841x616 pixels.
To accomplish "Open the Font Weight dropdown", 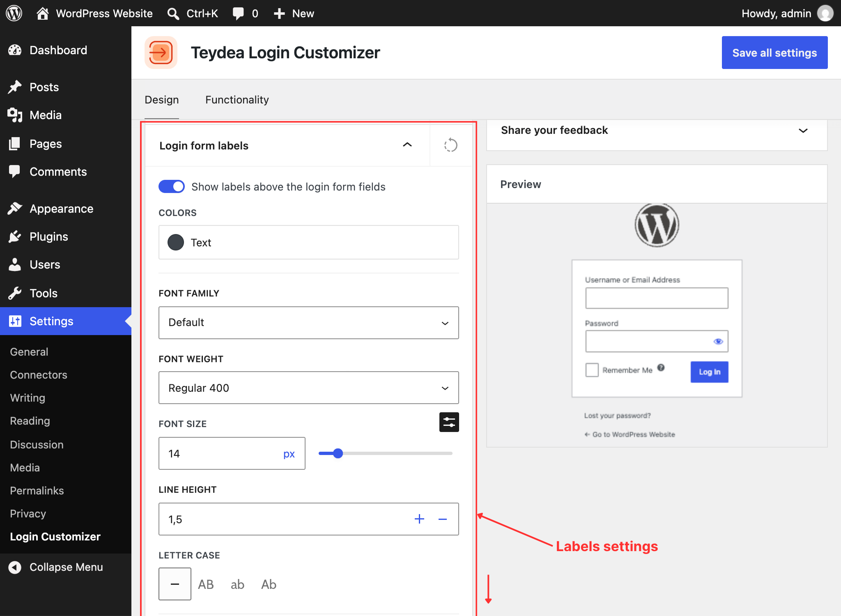I will tap(308, 388).
